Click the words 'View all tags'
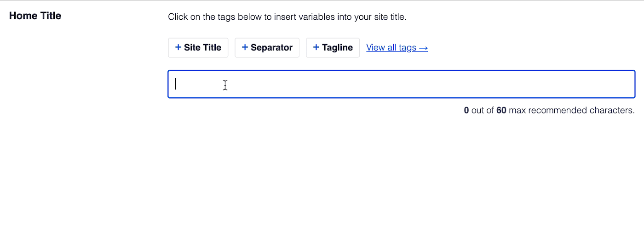 pyautogui.click(x=391, y=48)
